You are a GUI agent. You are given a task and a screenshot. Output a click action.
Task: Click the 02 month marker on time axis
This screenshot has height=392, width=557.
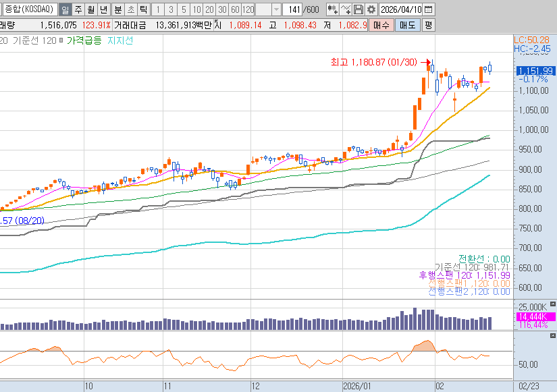(440, 386)
